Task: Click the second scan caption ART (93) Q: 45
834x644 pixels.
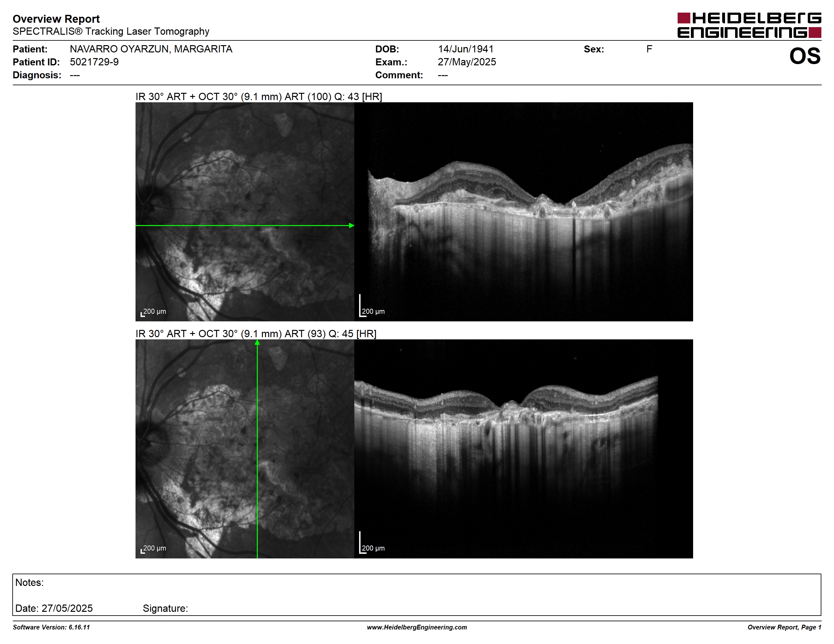Action: [256, 333]
